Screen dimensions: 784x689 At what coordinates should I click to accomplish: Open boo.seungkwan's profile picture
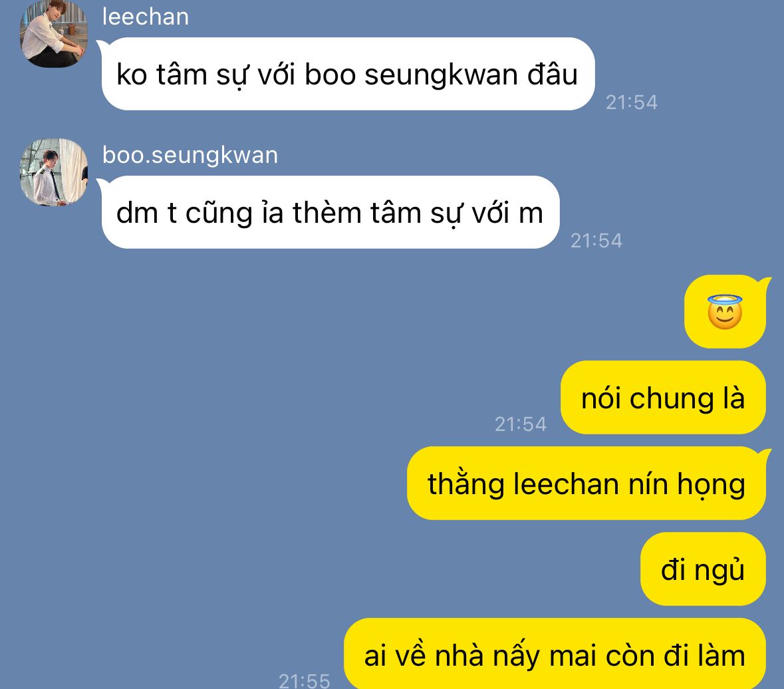pos(53,172)
